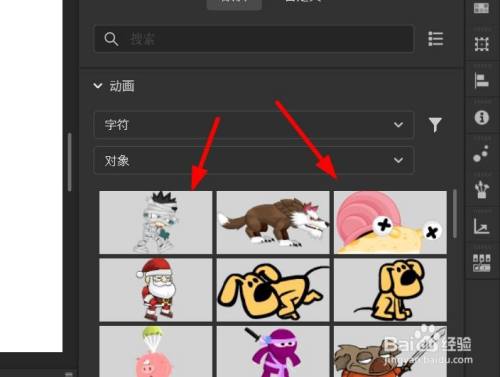The height and width of the screenshot is (377, 500).
Task: Select the parachuting pig thumbnail
Action: pos(156,352)
